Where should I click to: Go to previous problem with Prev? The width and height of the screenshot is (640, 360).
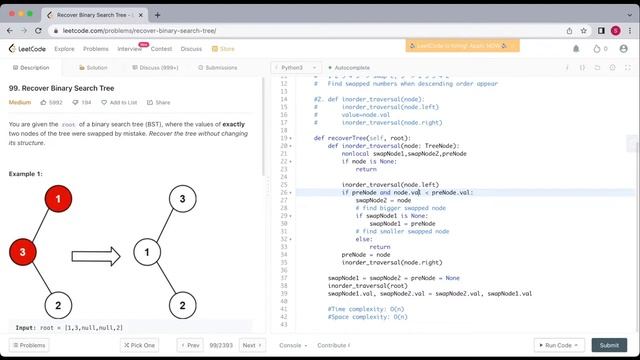(190, 345)
